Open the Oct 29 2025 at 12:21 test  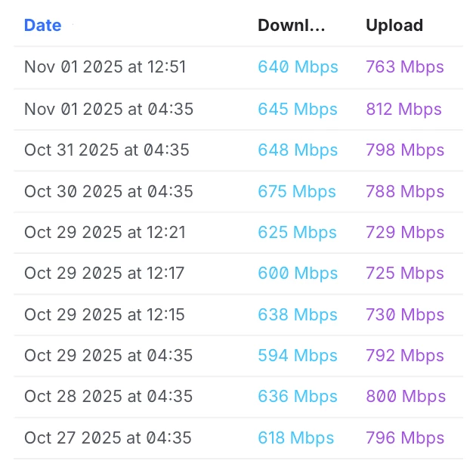pos(105,232)
